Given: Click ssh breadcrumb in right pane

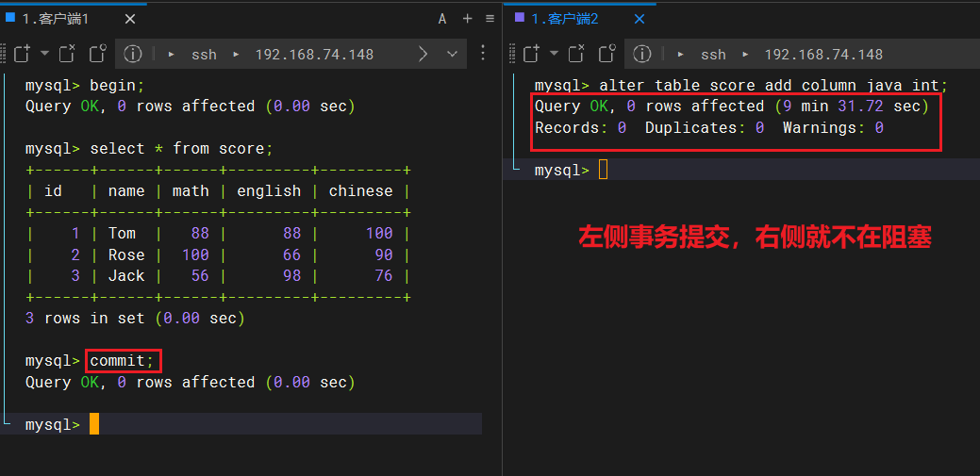Looking at the screenshot, I should [713, 55].
